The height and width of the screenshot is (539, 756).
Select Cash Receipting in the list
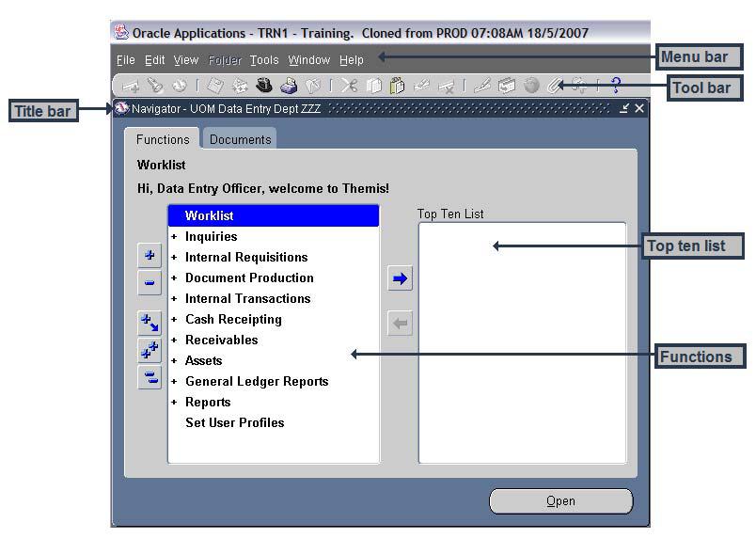(x=233, y=320)
